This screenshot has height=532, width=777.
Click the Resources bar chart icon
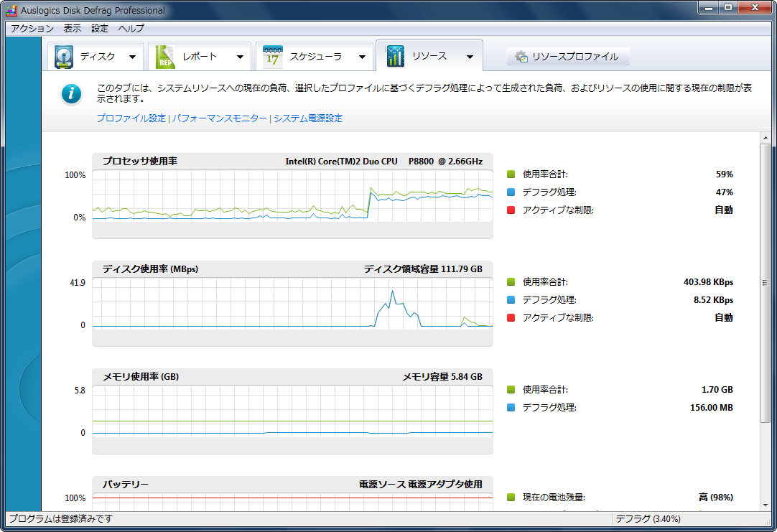(395, 56)
